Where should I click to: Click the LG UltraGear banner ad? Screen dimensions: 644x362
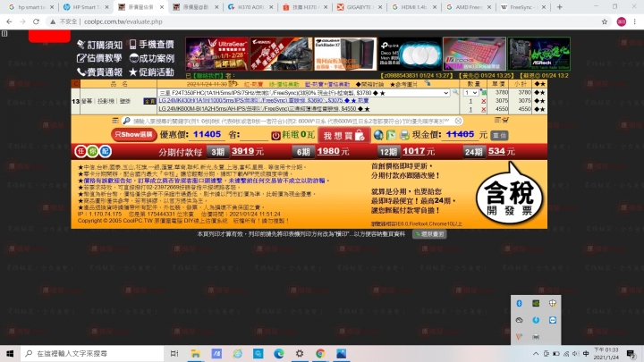[x=216, y=54]
